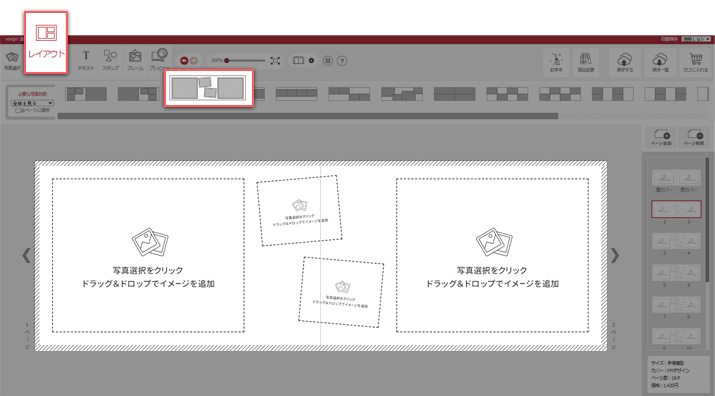Click the large right-page photo placeholder
Viewport: 715px width, 396px height.
pos(492,255)
